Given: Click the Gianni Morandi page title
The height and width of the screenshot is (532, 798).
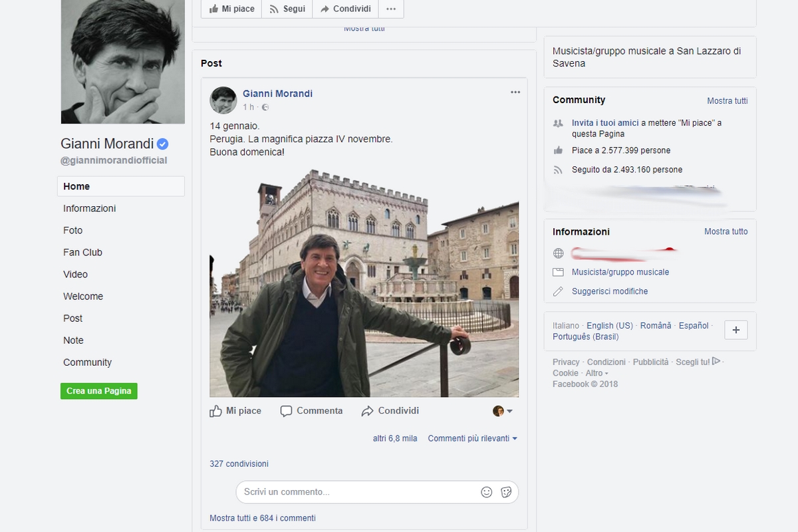Looking at the screenshot, I should 107,144.
